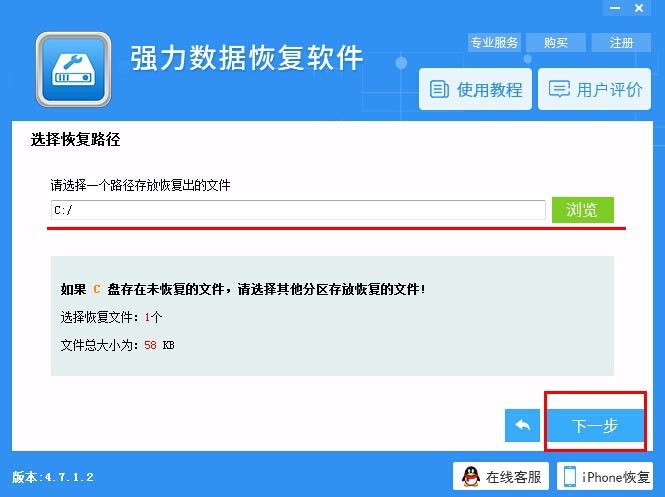Contact 在线客服 online support
This screenshot has width=665, height=497.
pos(500,476)
